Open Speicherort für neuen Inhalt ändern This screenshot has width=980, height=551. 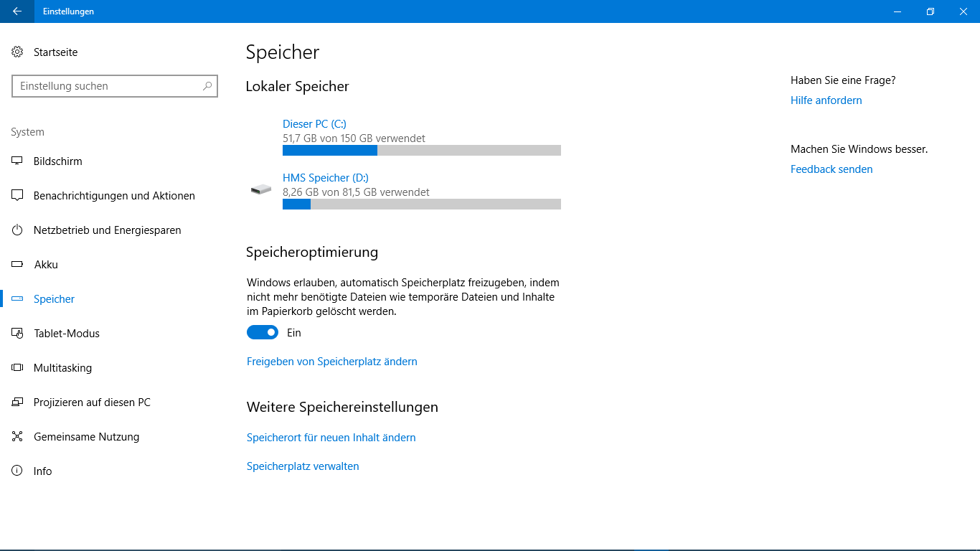tap(331, 438)
